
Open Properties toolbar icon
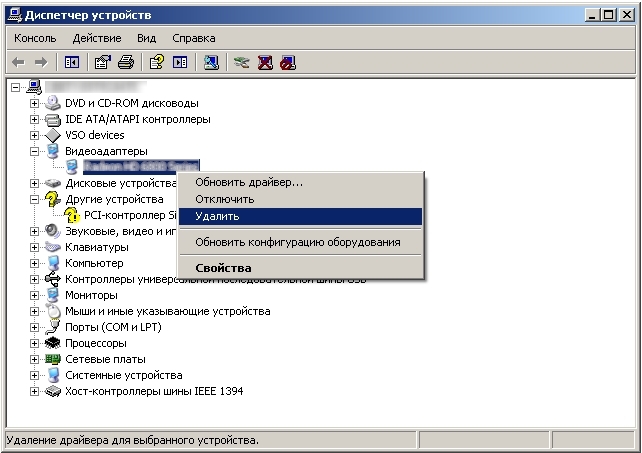[102, 63]
